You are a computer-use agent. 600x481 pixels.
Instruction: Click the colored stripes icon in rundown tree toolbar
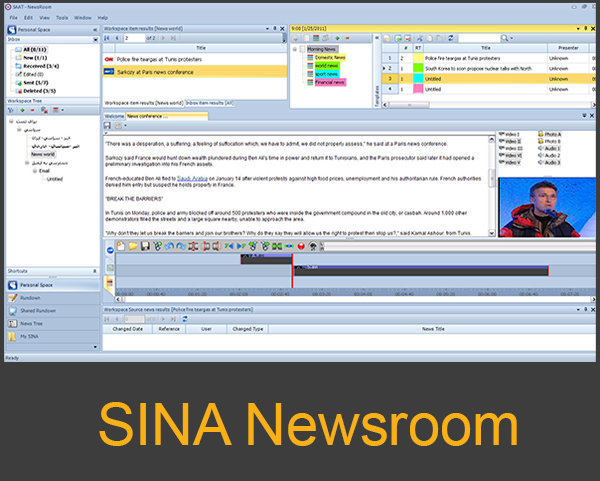[x=316, y=38]
